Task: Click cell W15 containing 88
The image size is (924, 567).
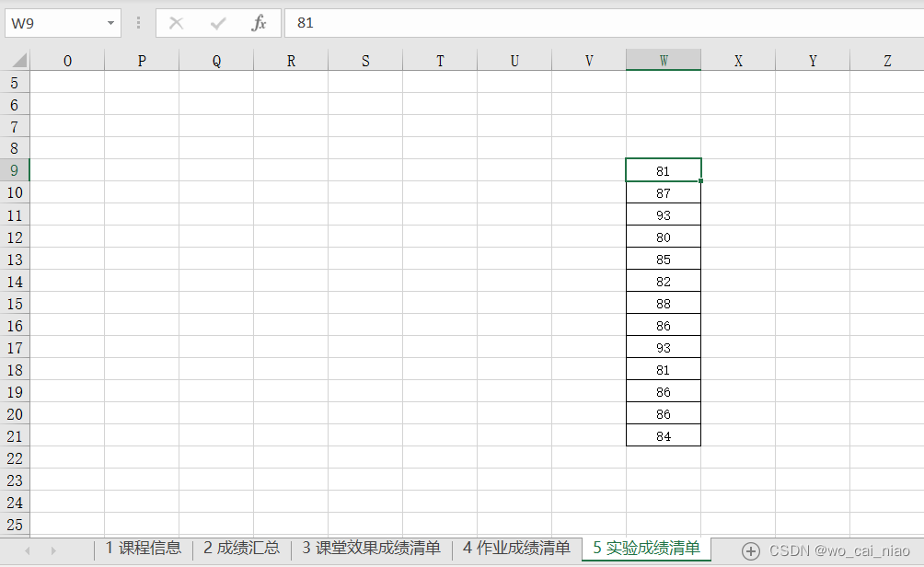Action: click(x=664, y=303)
